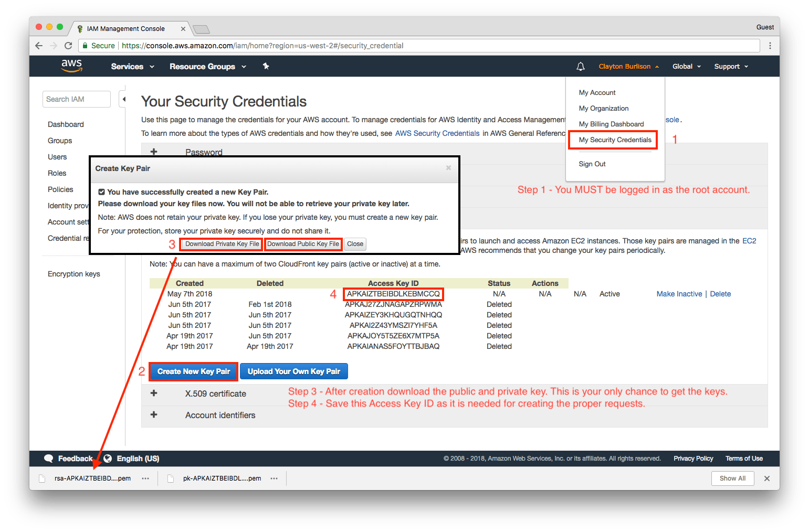Image resolution: width=809 pixels, height=532 pixels.
Task: Click Show All downloads
Action: (x=733, y=478)
